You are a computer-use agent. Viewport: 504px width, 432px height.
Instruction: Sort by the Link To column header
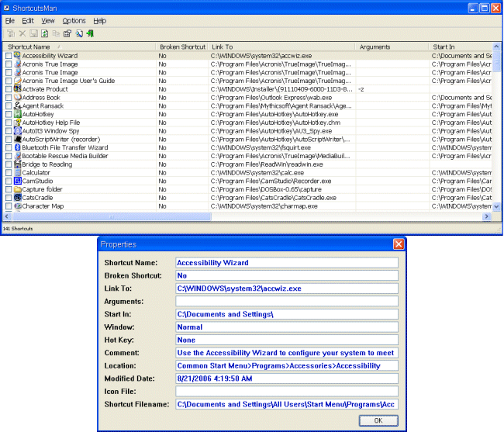point(282,47)
